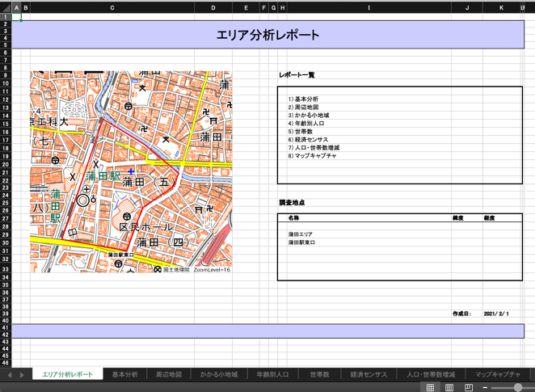This screenshot has height=392, width=535.
Task: Click the Select All corner box
Action: 6,7
